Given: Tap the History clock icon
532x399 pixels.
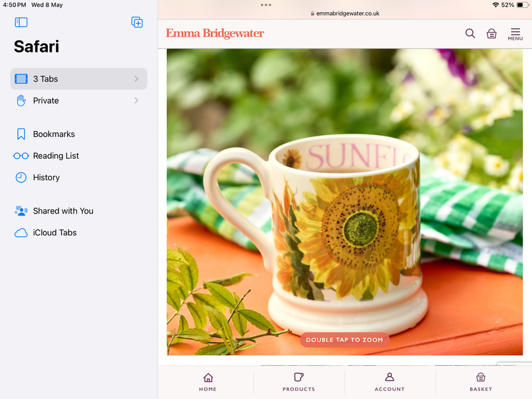Looking at the screenshot, I should [x=21, y=178].
